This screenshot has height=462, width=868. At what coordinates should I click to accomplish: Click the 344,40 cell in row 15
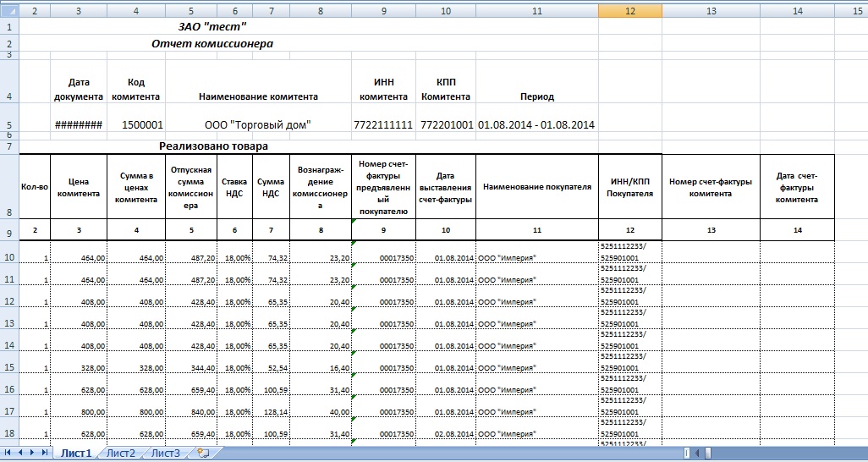pos(191,362)
